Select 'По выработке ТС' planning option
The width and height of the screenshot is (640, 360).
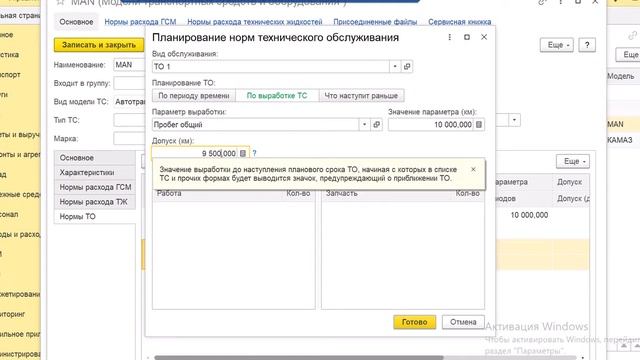277,96
